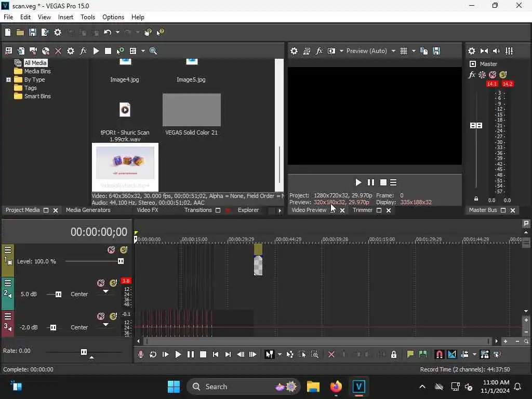Switch to the Explorer tab
Image resolution: width=532 pixels, height=399 pixels.
pyautogui.click(x=248, y=210)
